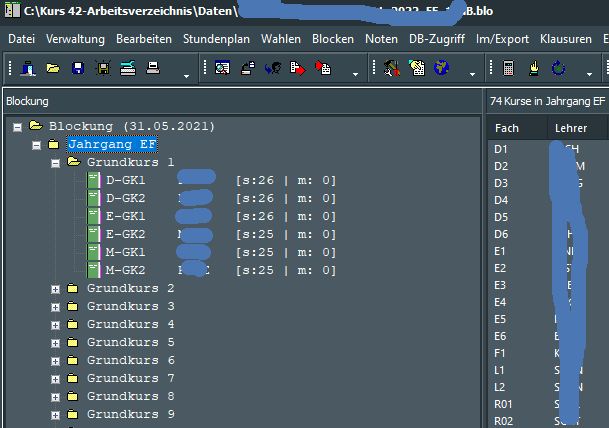
Task: Open the DB-Zugriff menu
Action: [437, 39]
